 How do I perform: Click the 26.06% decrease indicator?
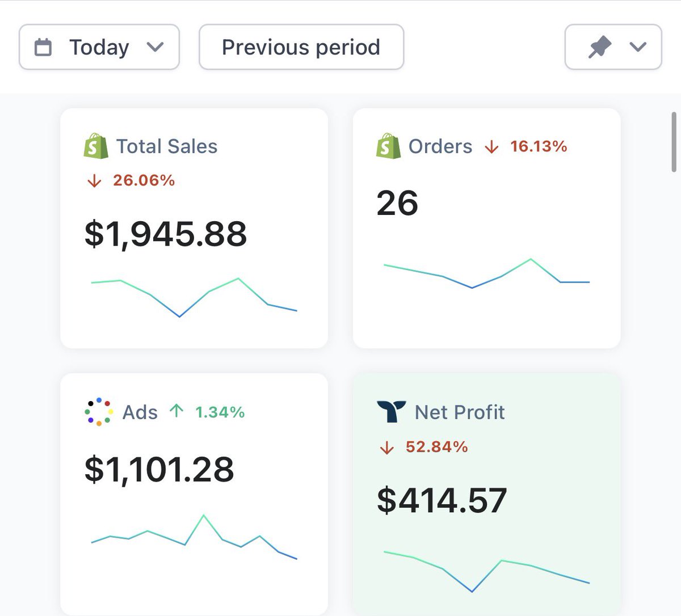pyautogui.click(x=131, y=180)
